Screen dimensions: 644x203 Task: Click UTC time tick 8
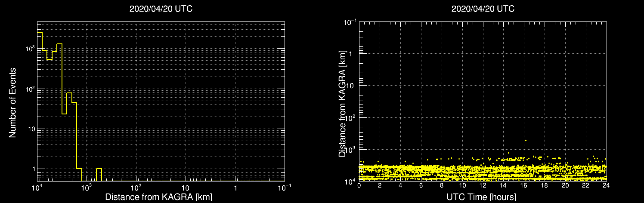click(x=442, y=185)
